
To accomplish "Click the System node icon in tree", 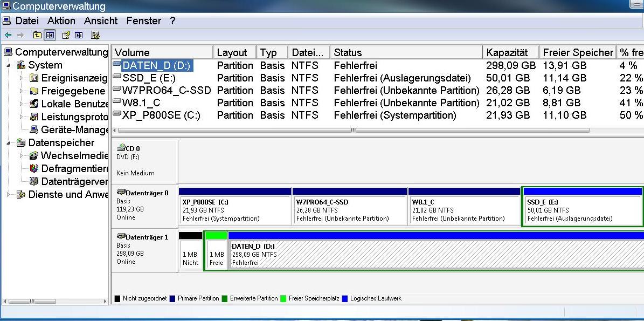I will (x=21, y=65).
